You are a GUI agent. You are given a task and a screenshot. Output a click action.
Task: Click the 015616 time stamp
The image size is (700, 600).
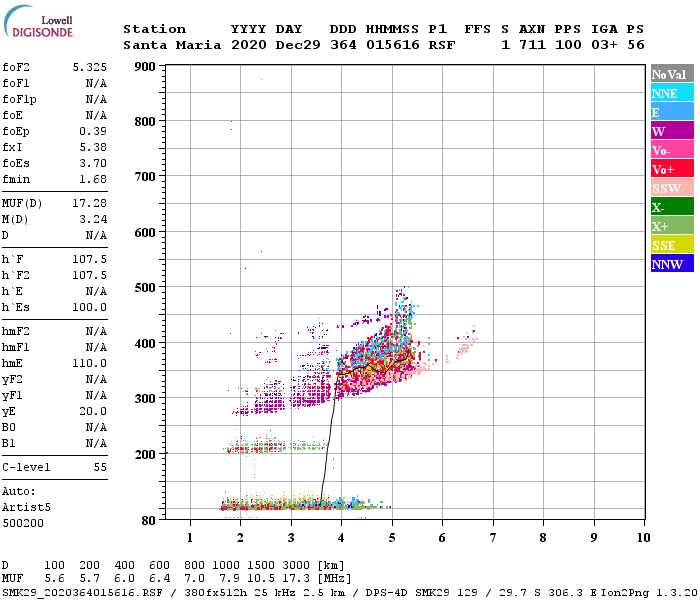click(392, 45)
